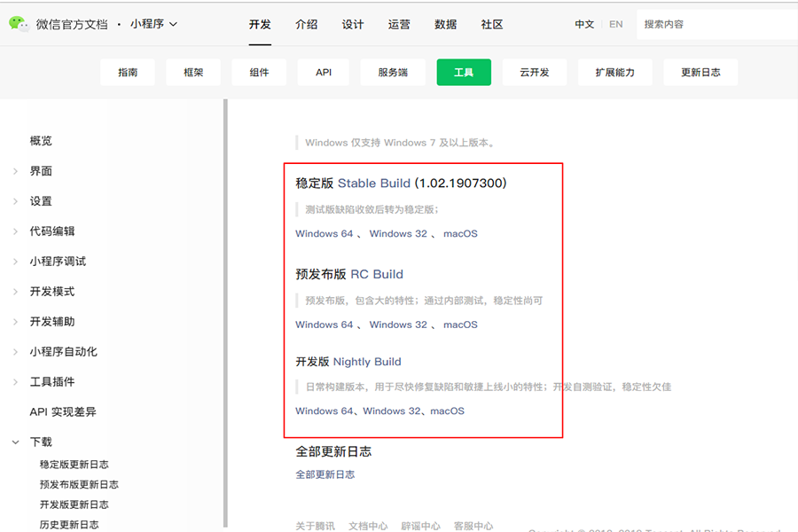Select the 社区 top navigation tab

click(491, 24)
